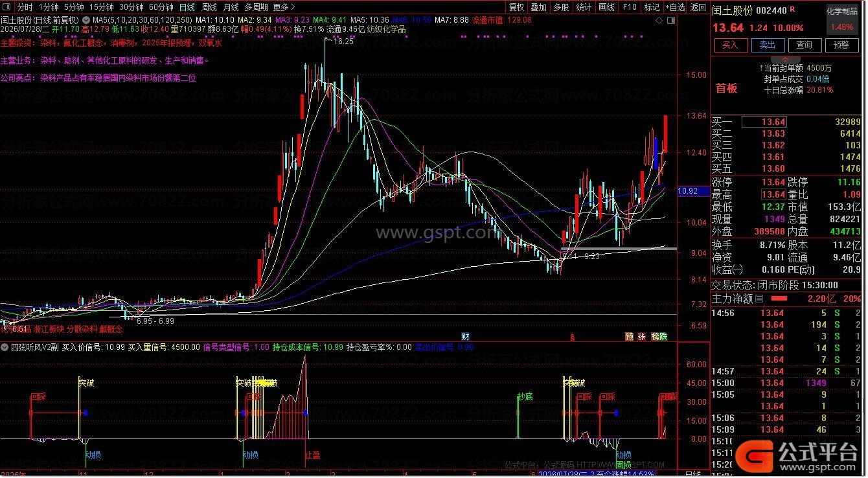The image size is (868, 478).
Task: Click the 返回 back button
Action: click(x=698, y=7)
